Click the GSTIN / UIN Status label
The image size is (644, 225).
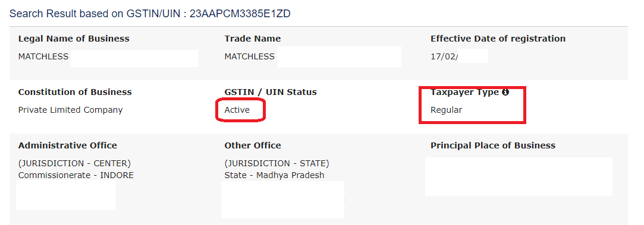click(271, 92)
